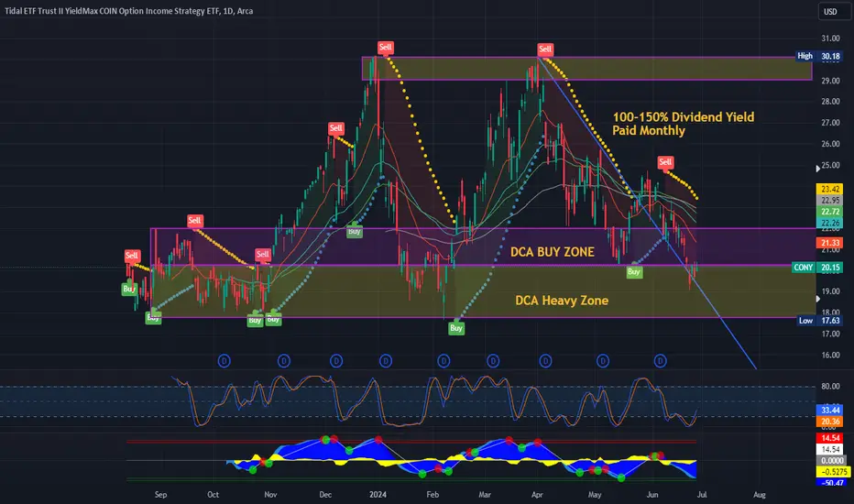854x504 pixels.
Task: Click the December dividend D marker
Action: coord(336,361)
